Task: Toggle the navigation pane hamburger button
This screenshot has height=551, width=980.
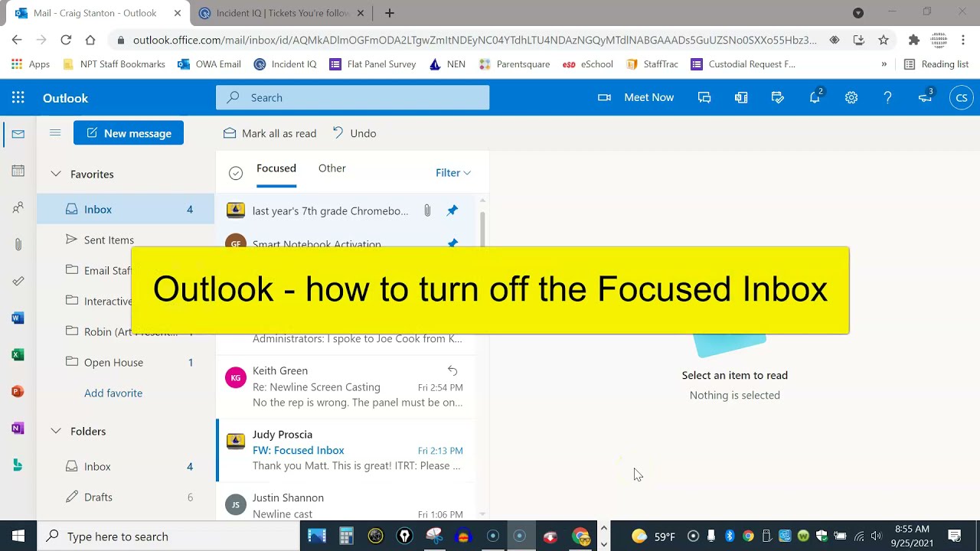Action: (55, 133)
